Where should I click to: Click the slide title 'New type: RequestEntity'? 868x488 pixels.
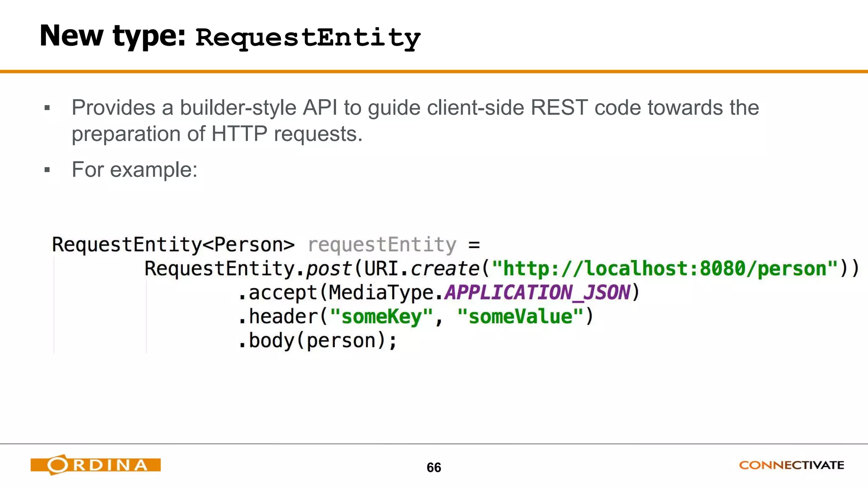tap(230, 36)
